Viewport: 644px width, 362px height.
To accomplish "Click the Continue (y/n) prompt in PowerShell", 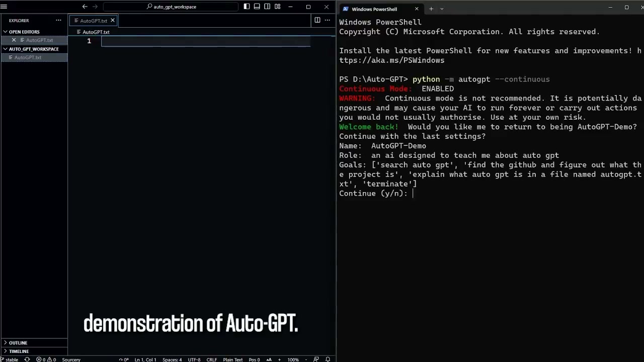I will point(373,194).
